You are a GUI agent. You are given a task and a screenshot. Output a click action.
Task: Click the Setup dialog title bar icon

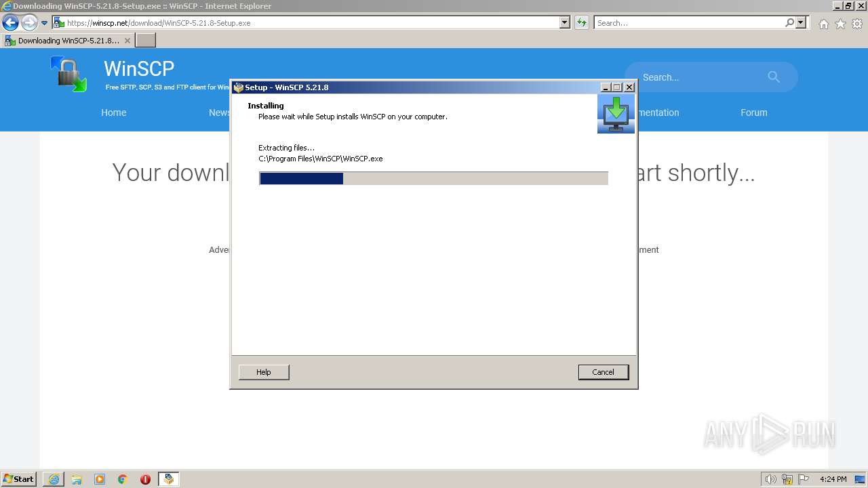coord(238,87)
